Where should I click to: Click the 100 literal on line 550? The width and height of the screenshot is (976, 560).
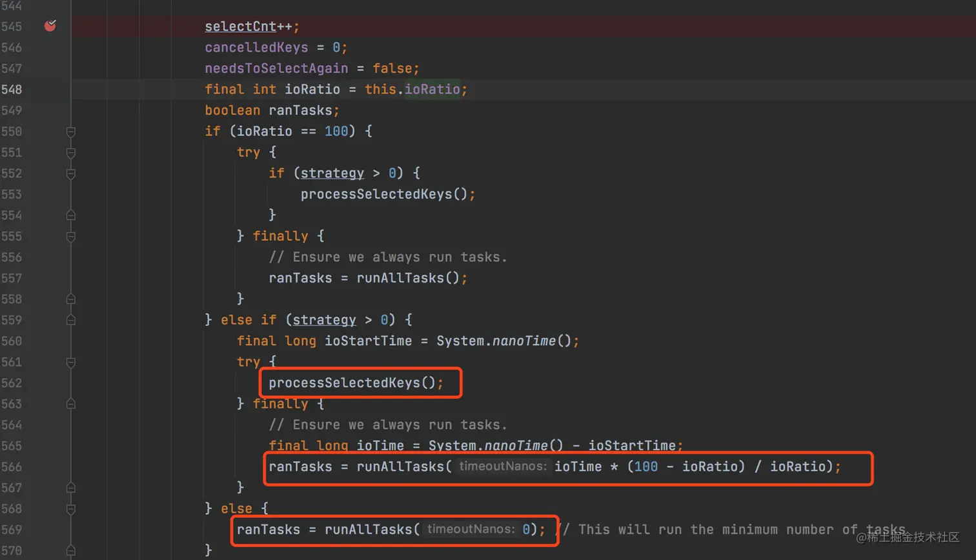click(x=336, y=132)
